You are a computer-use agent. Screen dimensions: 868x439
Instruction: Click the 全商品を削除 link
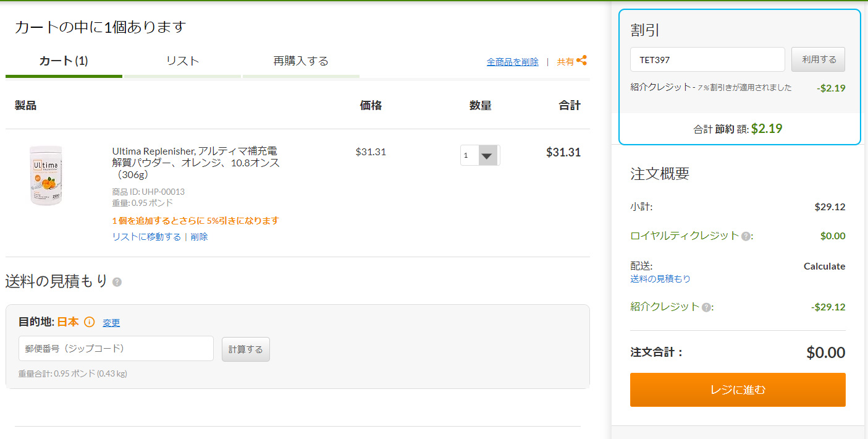click(513, 62)
